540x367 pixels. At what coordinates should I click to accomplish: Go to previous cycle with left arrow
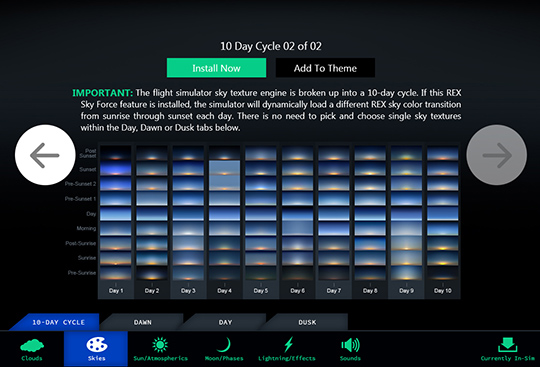coord(45,155)
